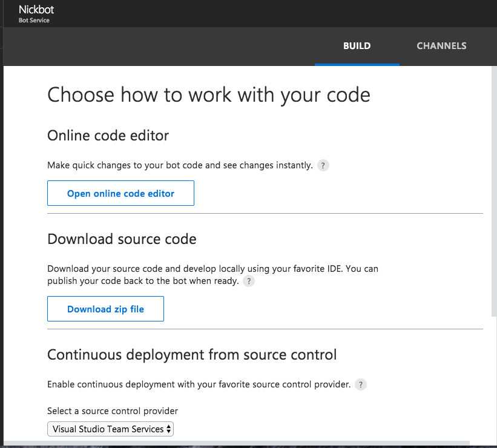
Task: Open help tooltip for online code editor
Action: [x=323, y=165]
